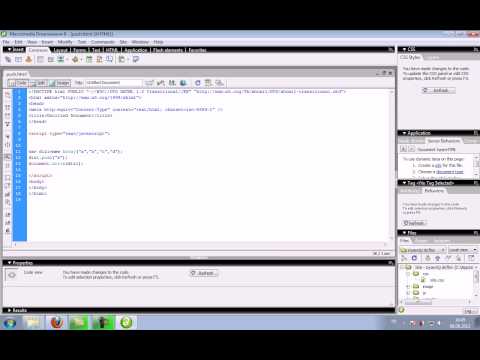Click the 'document type' link
This screenshot has width=480, height=360.
450,172
